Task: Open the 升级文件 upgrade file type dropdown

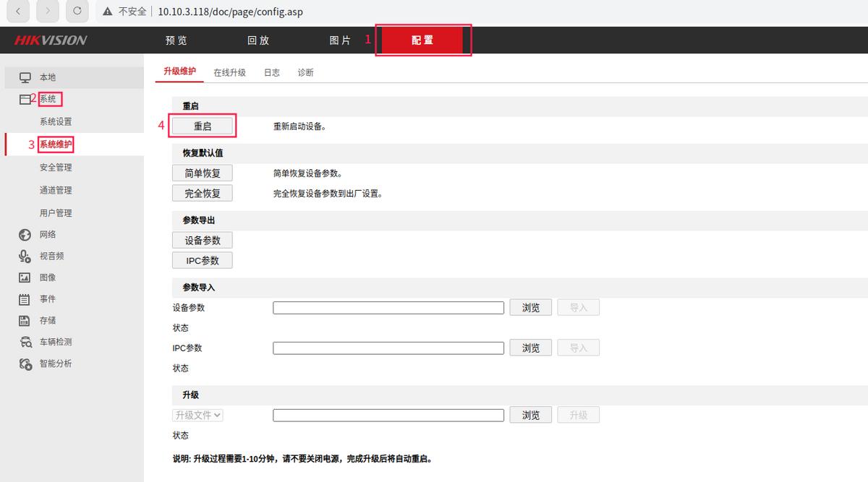Action: point(197,414)
